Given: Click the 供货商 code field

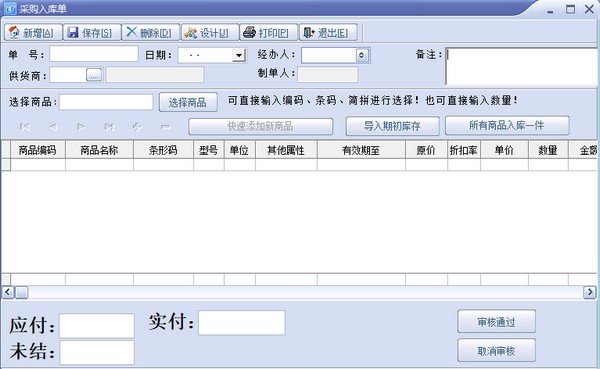Looking at the screenshot, I should pyautogui.click(x=68, y=75).
